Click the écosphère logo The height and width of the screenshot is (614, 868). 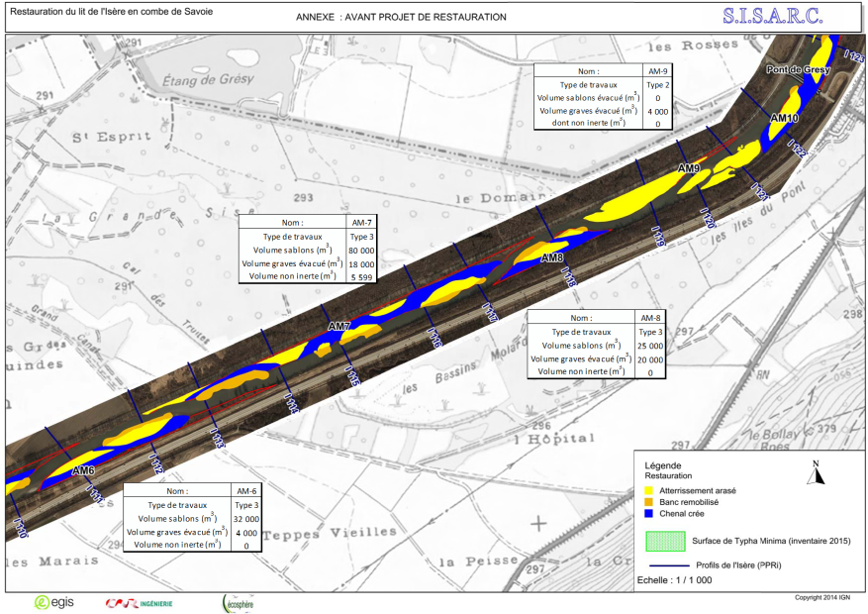[237, 601]
